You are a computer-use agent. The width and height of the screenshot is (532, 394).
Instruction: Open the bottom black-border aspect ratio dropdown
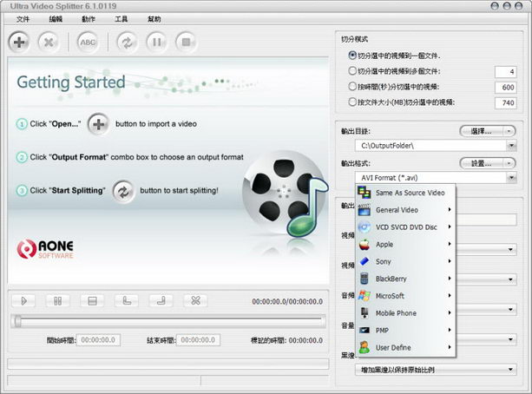509,370
